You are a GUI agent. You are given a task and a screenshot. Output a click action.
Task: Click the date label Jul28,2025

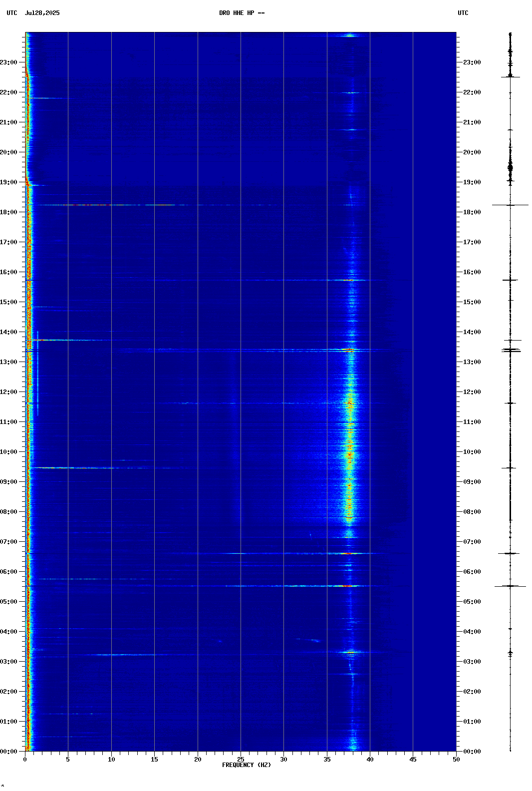click(x=42, y=13)
